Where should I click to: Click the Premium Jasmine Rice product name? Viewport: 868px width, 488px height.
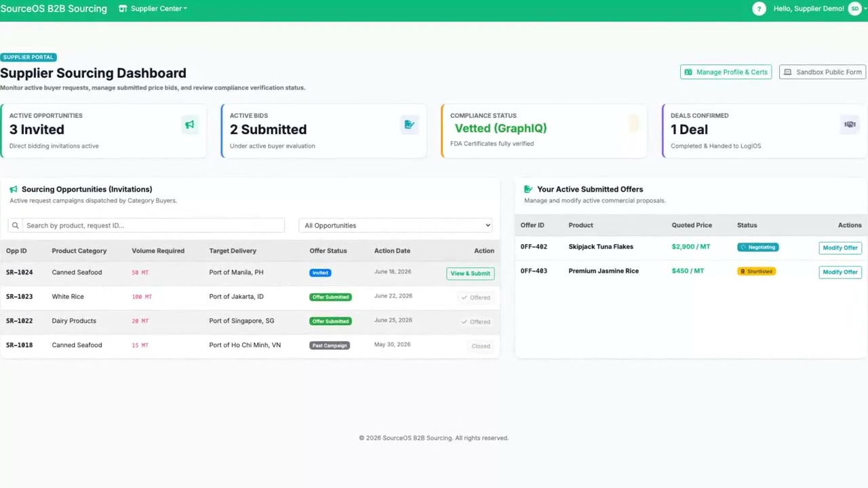coord(604,271)
